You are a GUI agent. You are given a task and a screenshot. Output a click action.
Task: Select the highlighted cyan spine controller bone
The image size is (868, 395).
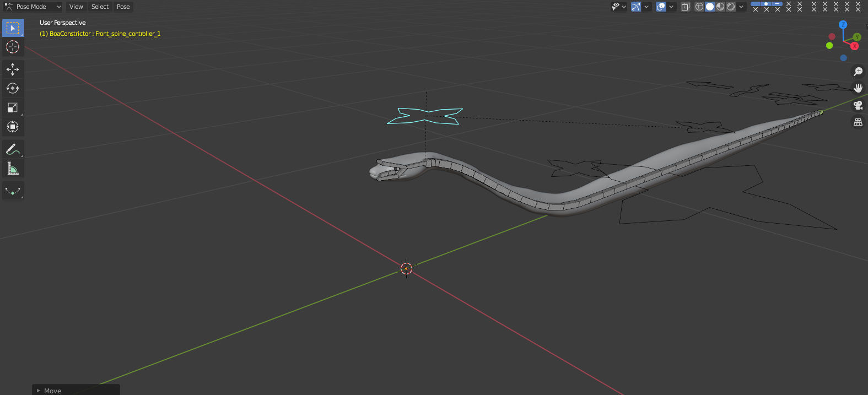click(425, 116)
